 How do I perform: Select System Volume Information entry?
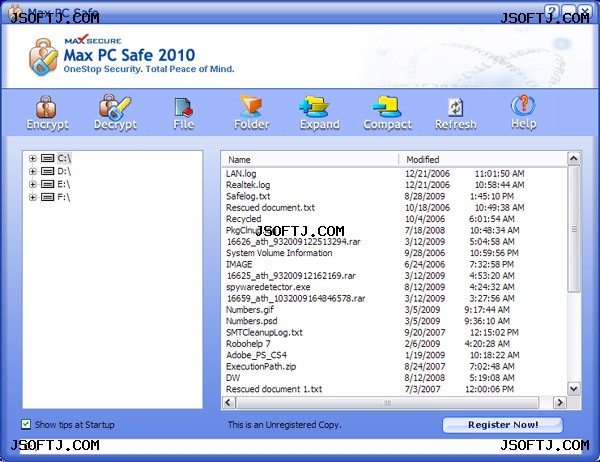click(279, 253)
